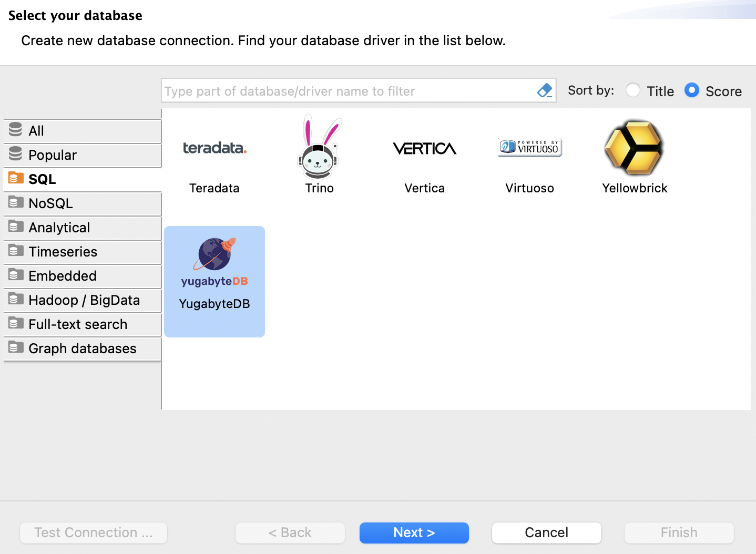Open the Graph databases section

click(83, 348)
